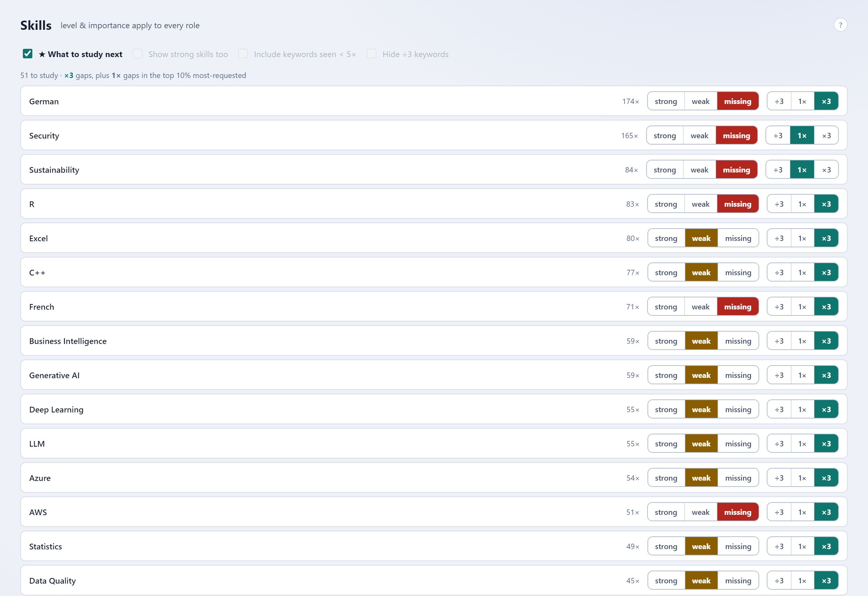Set LLM level to missing

click(x=738, y=444)
